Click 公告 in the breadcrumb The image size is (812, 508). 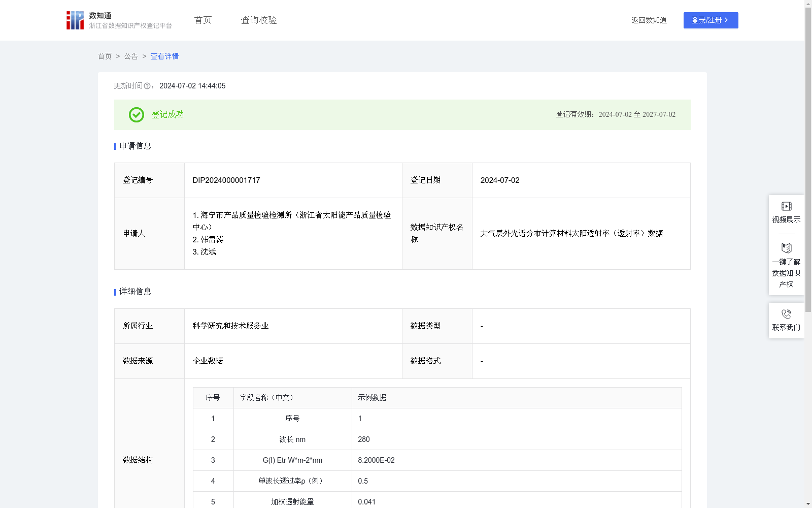(x=131, y=56)
